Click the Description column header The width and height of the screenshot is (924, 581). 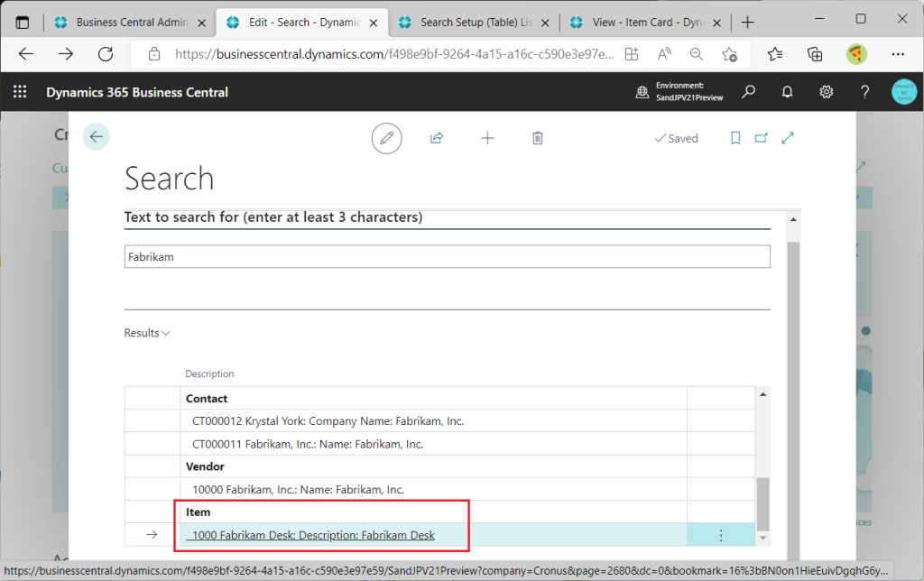coord(209,373)
